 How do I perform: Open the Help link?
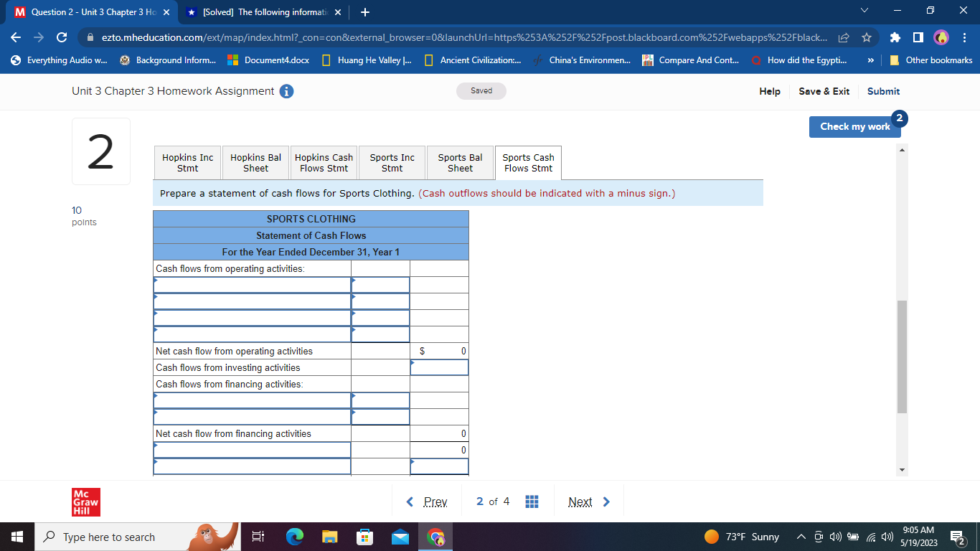click(x=770, y=91)
